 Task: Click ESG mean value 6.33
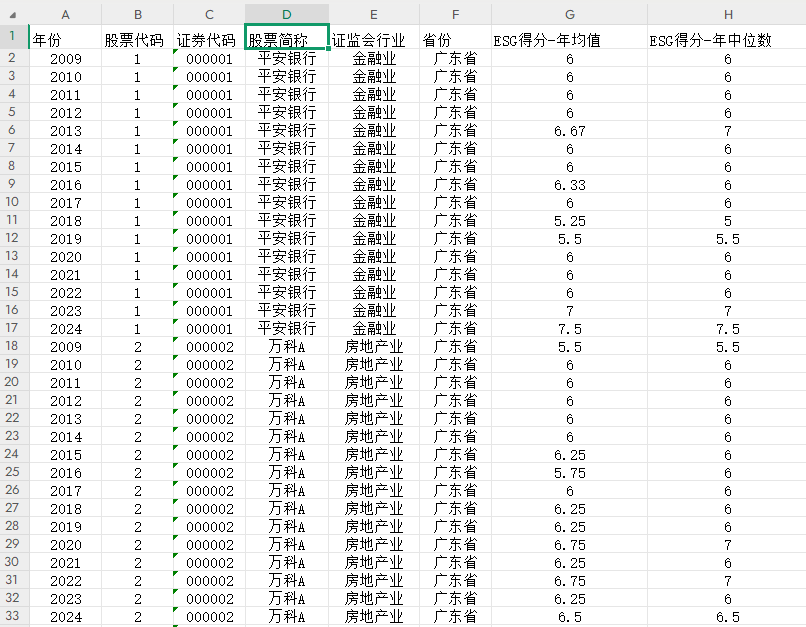tap(570, 185)
